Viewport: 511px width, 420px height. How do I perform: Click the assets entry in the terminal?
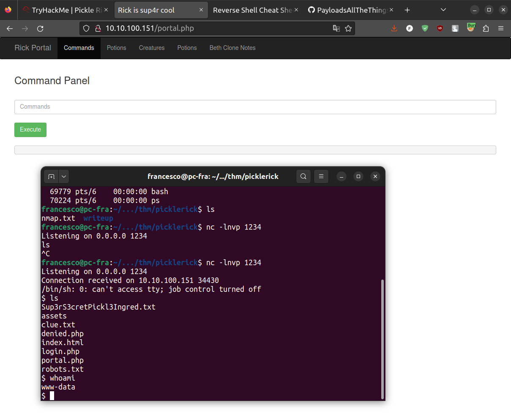[x=54, y=316]
